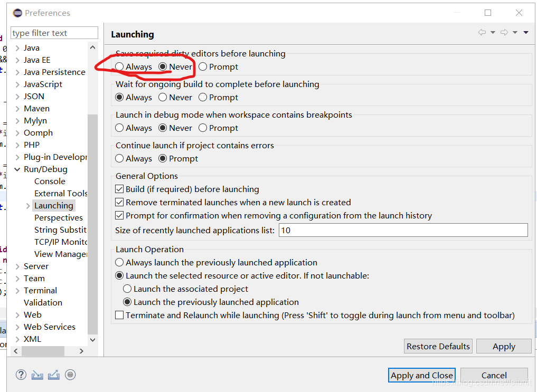Expand the Java tree node

coord(17,48)
